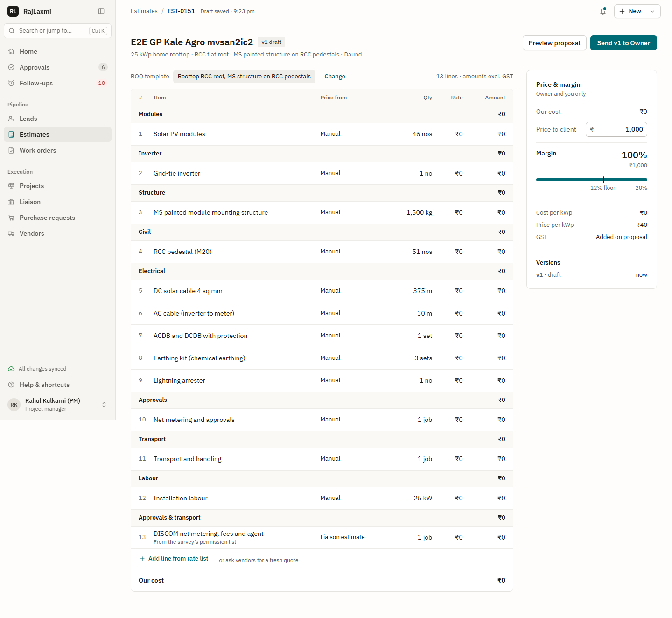The height and width of the screenshot is (618, 672).
Task: Click the 100% margin value
Action: tap(634, 155)
